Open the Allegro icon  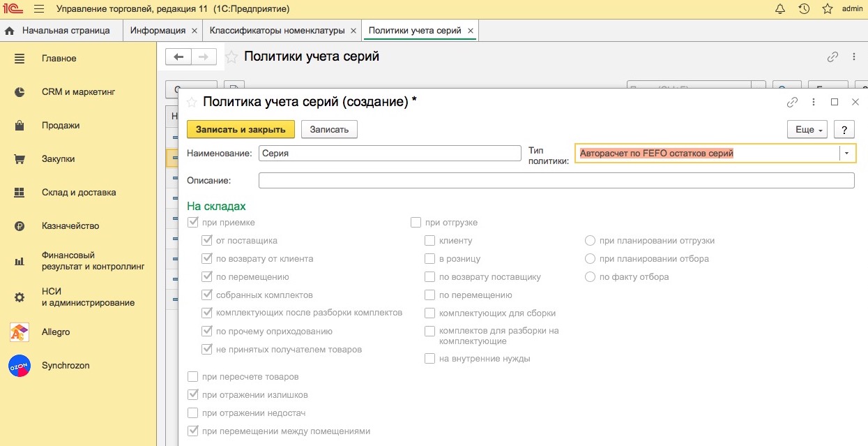pyautogui.click(x=20, y=332)
